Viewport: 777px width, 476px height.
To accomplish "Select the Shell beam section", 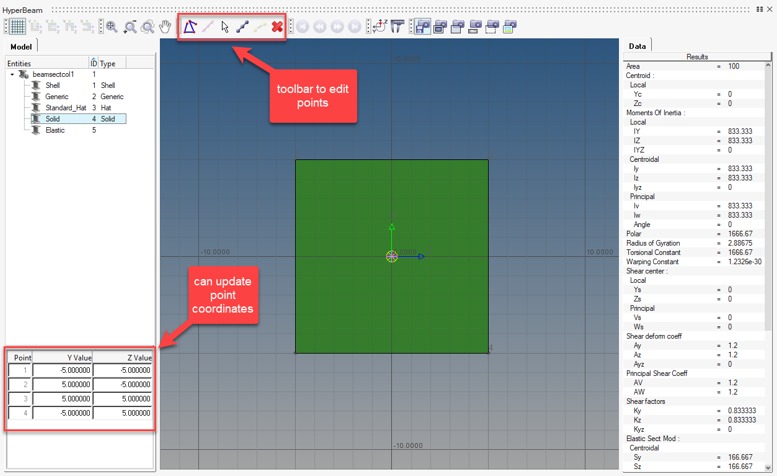I will pyautogui.click(x=52, y=86).
